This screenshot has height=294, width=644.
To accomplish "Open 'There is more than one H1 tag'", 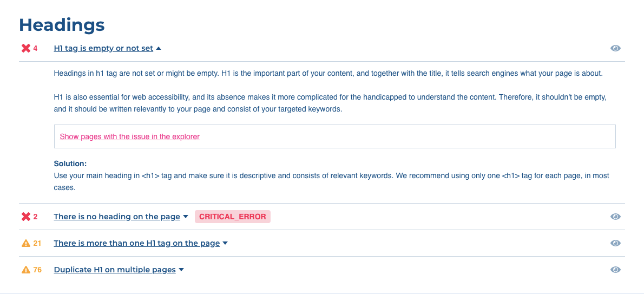I will tap(137, 244).
